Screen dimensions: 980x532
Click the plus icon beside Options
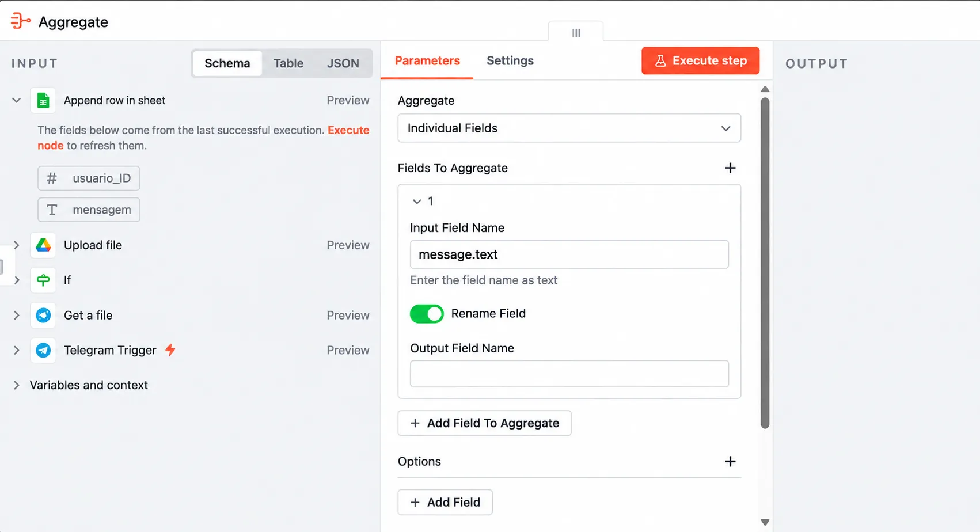coord(730,461)
